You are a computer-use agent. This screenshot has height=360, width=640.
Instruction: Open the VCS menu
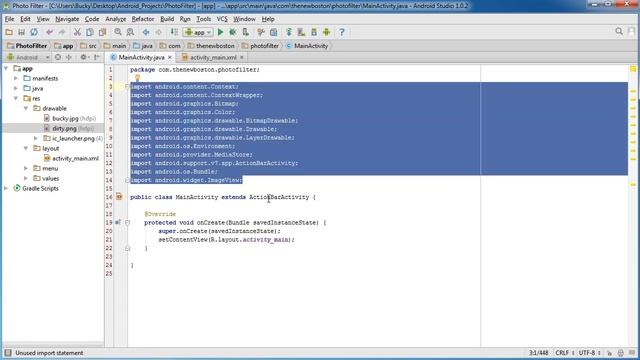[x=222, y=19]
